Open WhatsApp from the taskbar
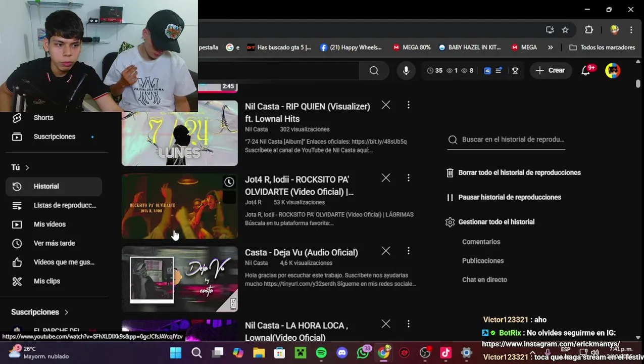This screenshot has width=644, height=364. click(x=363, y=353)
